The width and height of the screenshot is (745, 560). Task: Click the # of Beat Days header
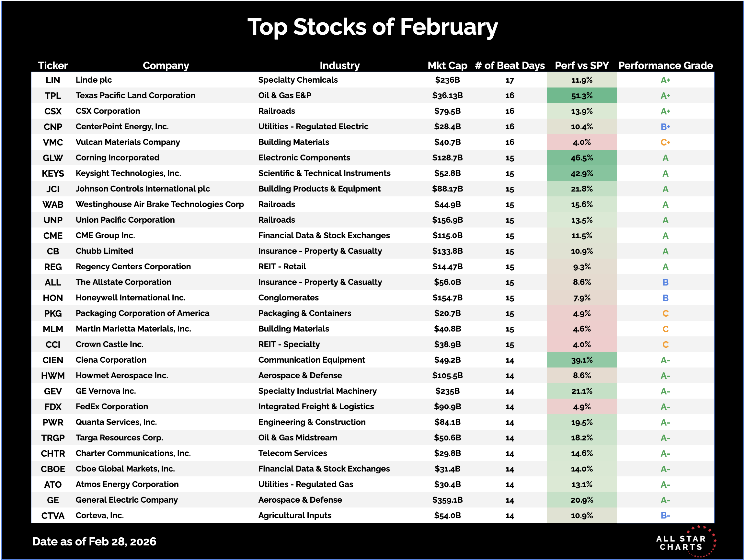coord(510,65)
